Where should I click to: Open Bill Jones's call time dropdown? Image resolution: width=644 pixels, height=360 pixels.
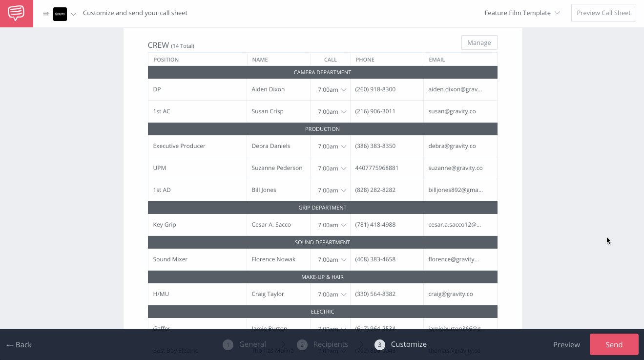(x=331, y=190)
